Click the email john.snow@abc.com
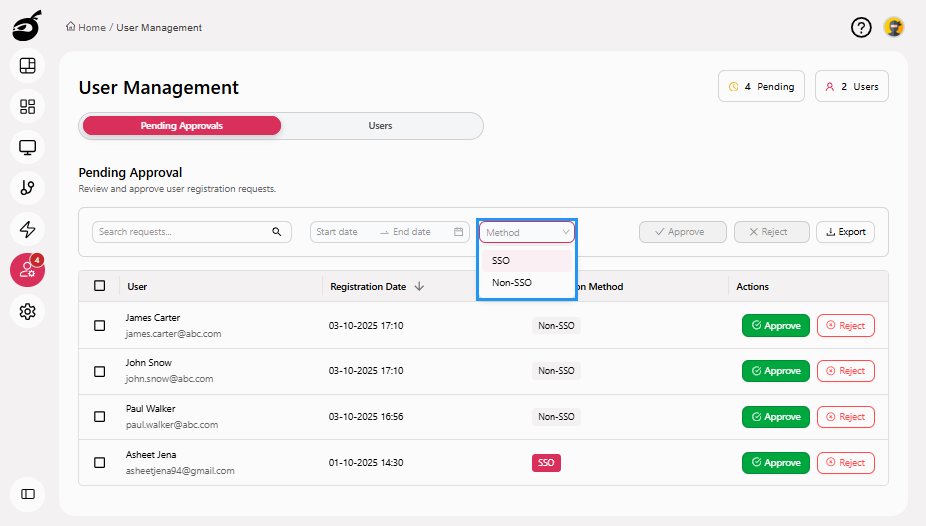 click(169, 379)
